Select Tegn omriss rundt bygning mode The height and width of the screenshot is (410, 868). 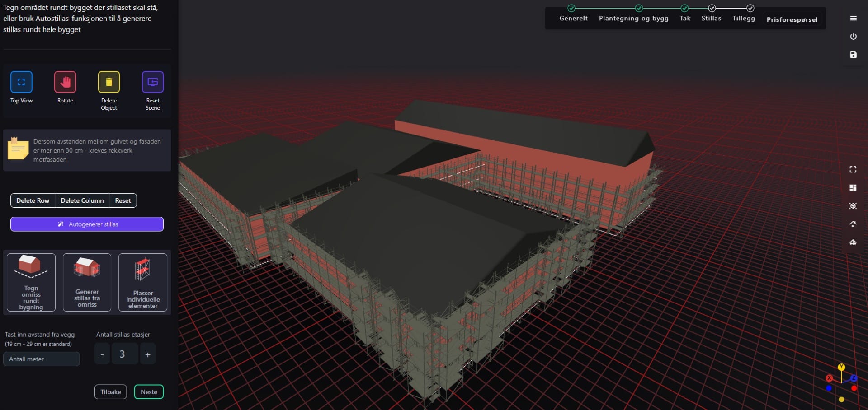coord(31,282)
